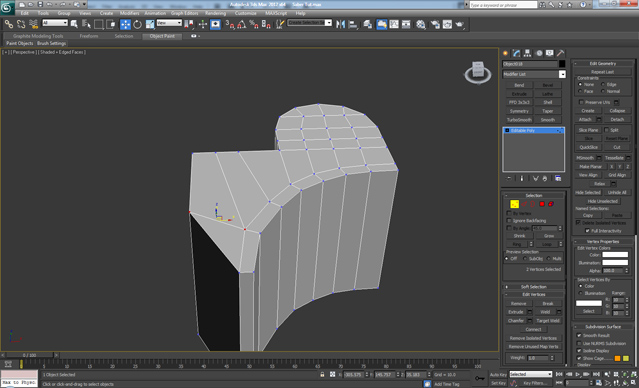Toggle the Window/Crossing selection icon
This screenshot has height=388, width=639.
(111, 24)
